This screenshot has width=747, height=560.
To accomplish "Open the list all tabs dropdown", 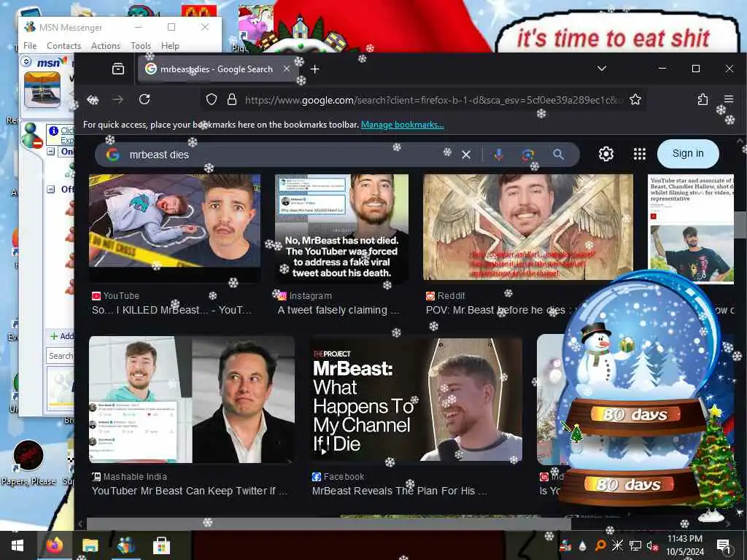I will 602,69.
